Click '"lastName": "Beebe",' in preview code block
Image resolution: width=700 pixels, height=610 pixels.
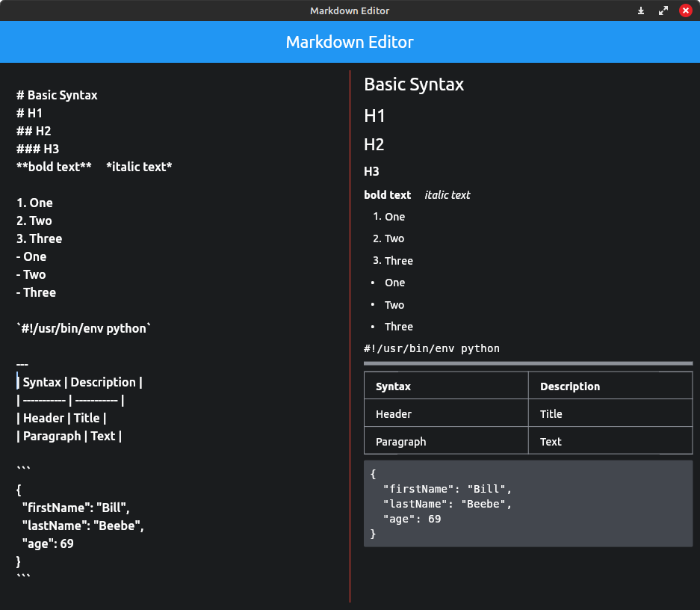point(447,504)
